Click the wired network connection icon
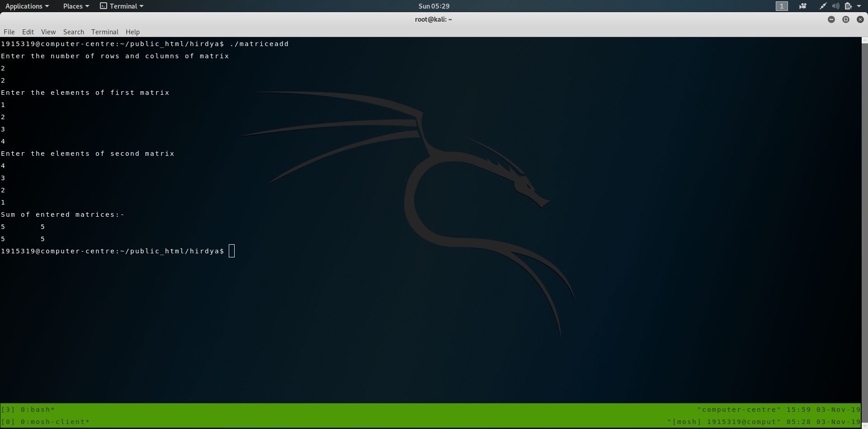Viewport: 868px width, 429px height. point(823,6)
